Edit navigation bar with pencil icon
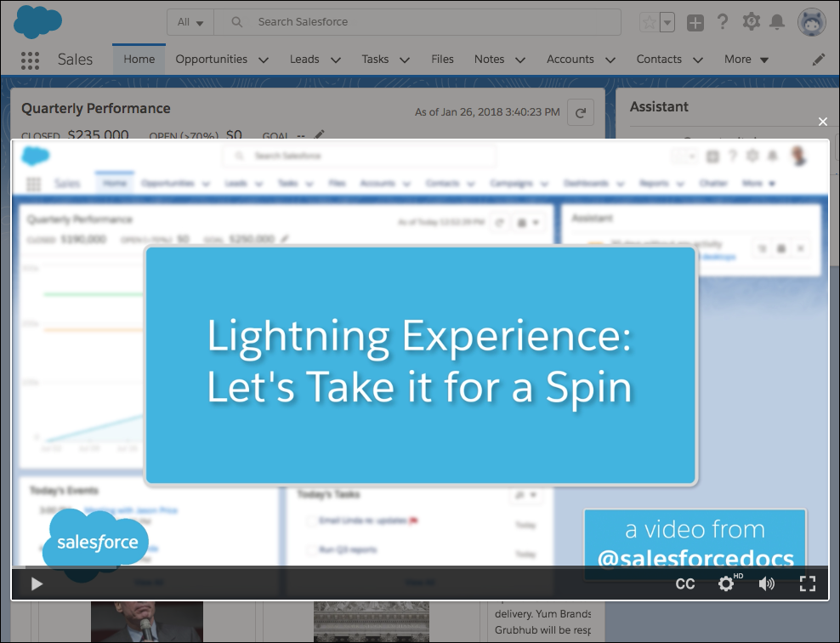This screenshot has height=643, width=840. coord(819,60)
